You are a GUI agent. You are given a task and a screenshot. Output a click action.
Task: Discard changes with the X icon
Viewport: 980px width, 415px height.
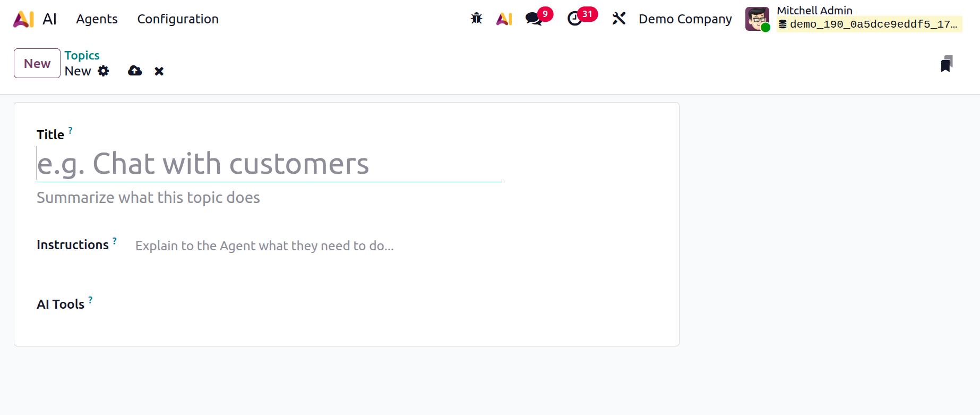click(159, 71)
